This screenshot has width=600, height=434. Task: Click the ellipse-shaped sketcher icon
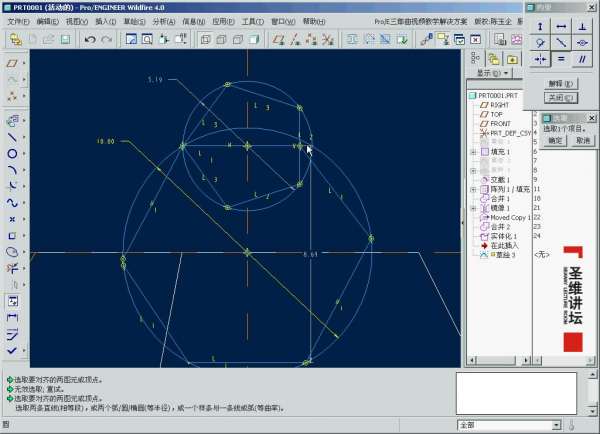tap(12, 252)
